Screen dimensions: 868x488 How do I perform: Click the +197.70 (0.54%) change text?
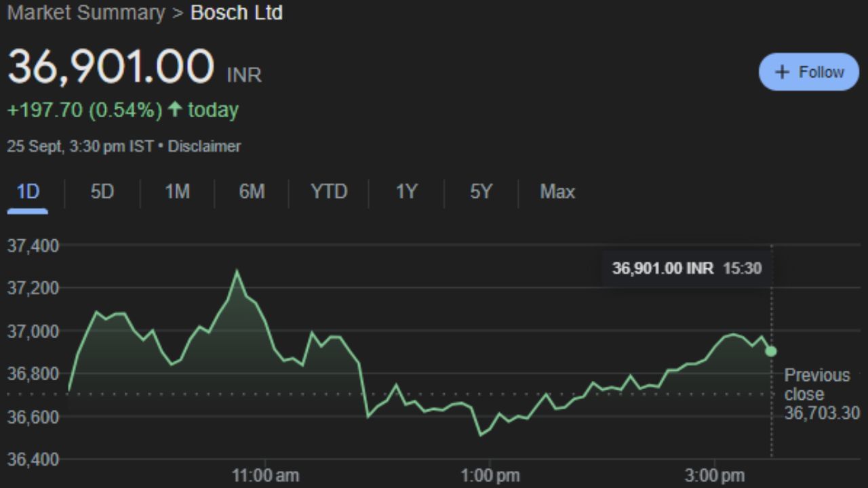85,110
